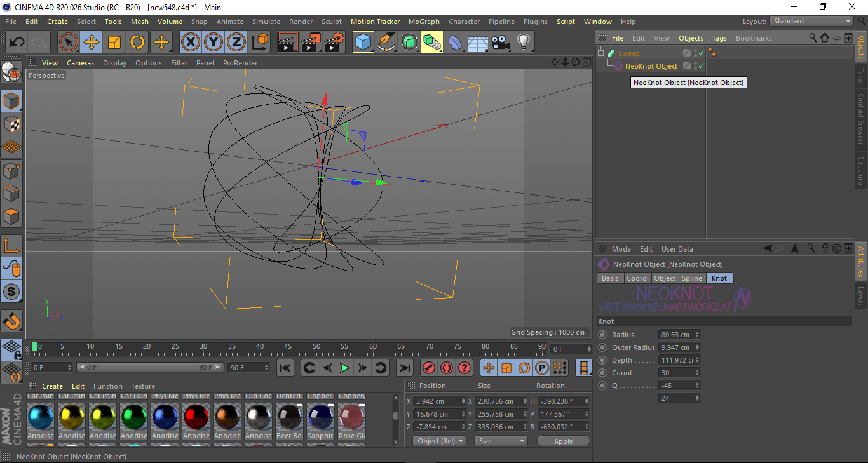Switch to the Spline tab
868x463 pixels.
tap(692, 278)
